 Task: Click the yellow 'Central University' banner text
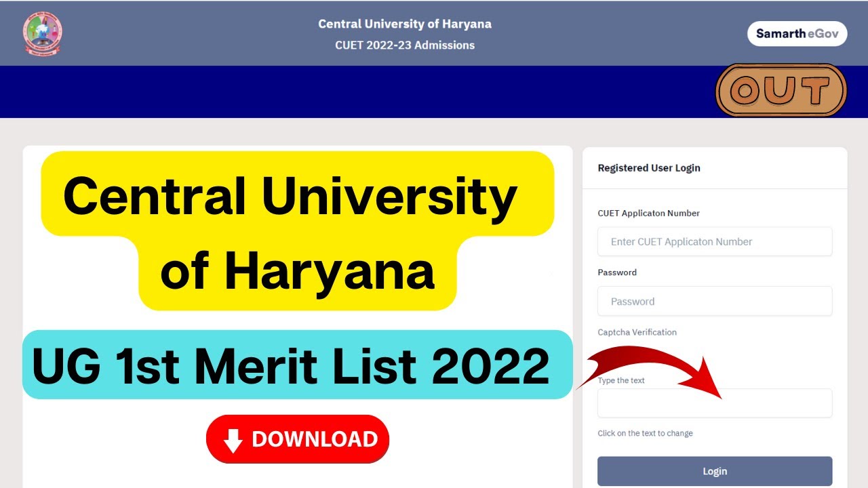click(x=290, y=197)
